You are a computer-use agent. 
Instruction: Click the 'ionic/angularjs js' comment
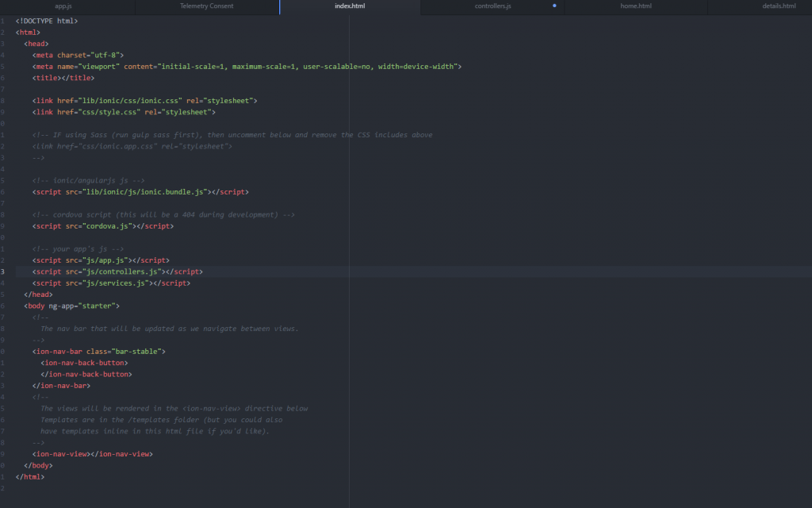(x=89, y=180)
